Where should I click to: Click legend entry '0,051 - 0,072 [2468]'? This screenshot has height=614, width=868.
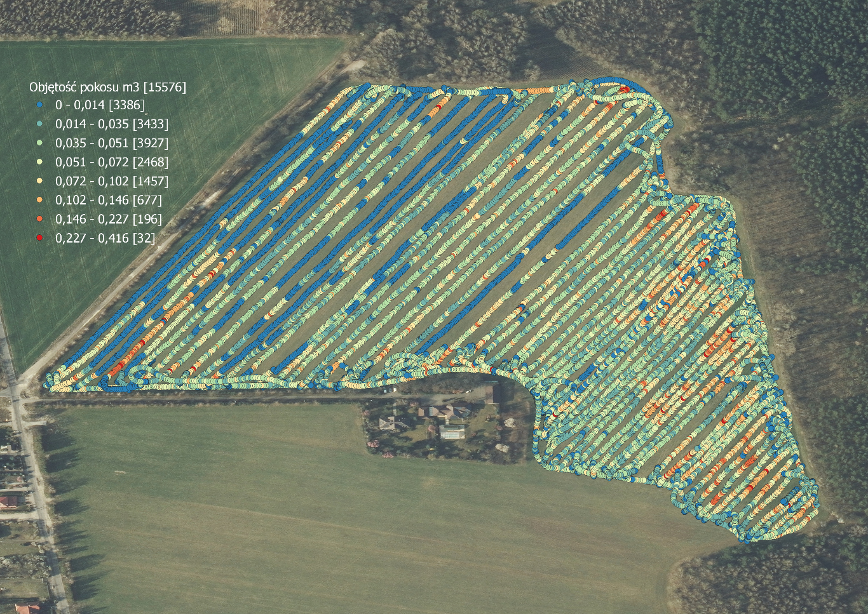pos(112,162)
